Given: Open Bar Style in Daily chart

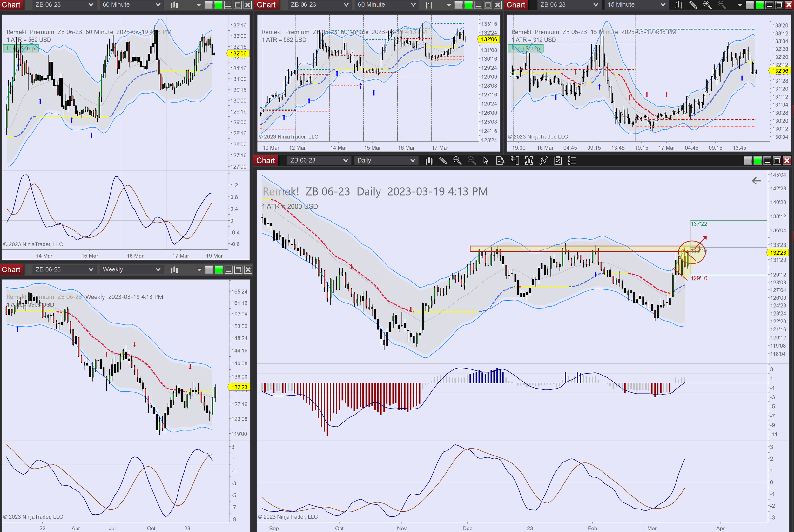Looking at the screenshot, I should (429, 161).
